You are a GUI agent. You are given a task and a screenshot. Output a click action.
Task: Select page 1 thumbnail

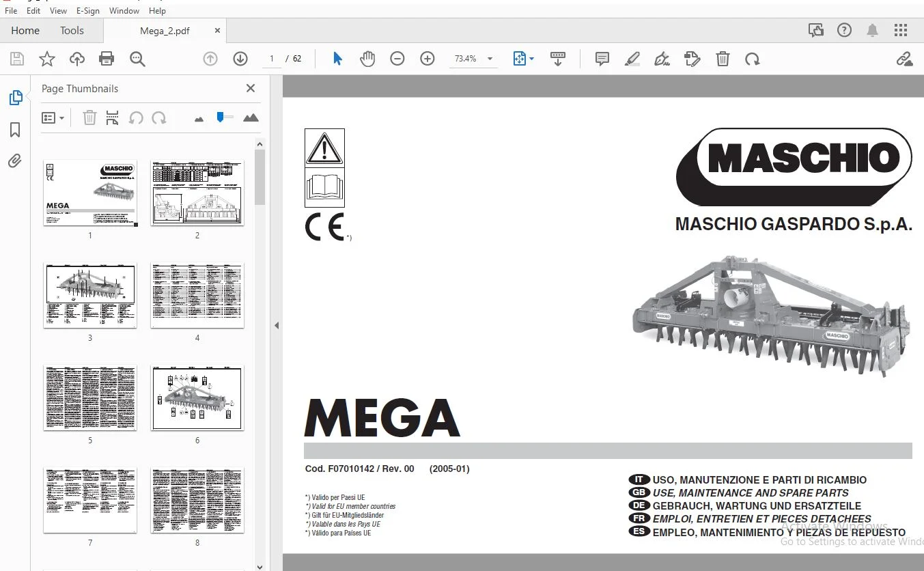[90, 193]
